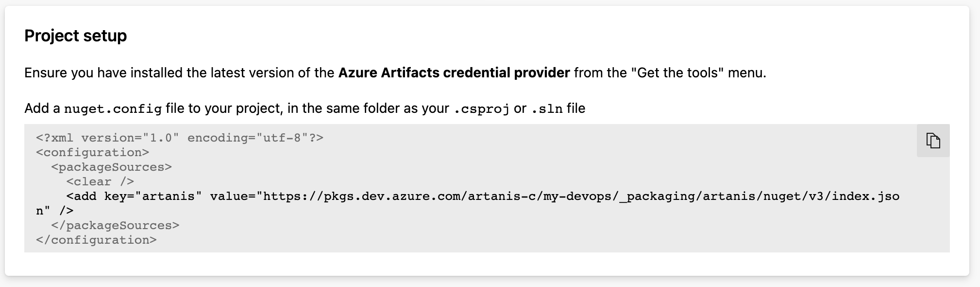
Task: Click the opening <packageSources> tag
Action: point(111,167)
